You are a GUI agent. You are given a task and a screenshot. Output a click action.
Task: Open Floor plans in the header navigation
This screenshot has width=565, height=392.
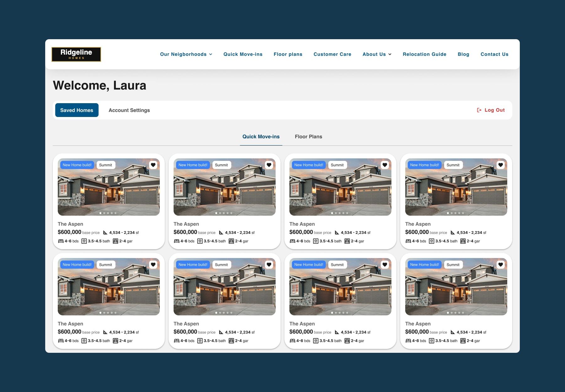click(288, 54)
